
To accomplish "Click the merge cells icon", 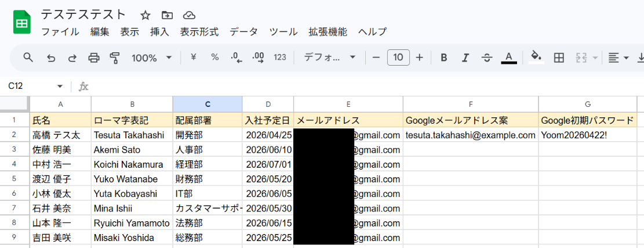I will coord(580,57).
